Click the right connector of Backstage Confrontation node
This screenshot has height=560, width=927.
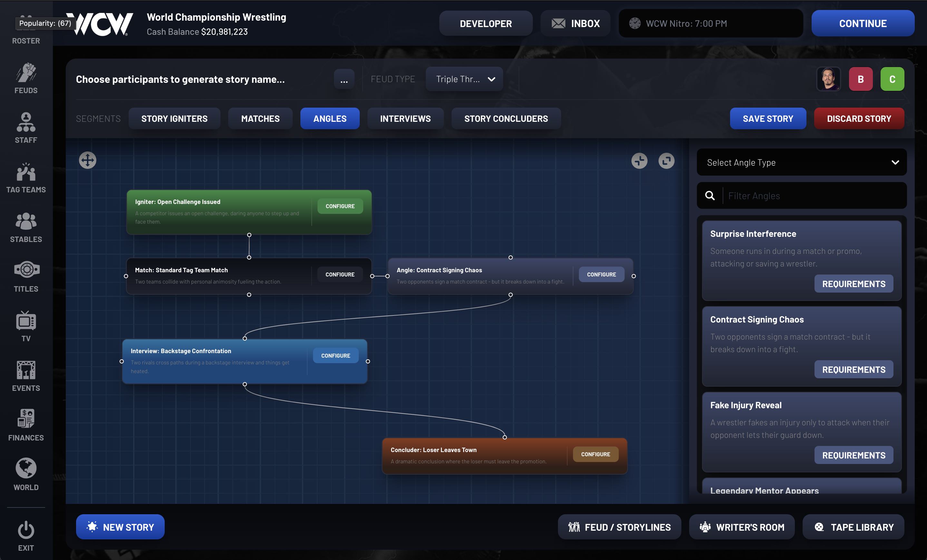click(368, 362)
